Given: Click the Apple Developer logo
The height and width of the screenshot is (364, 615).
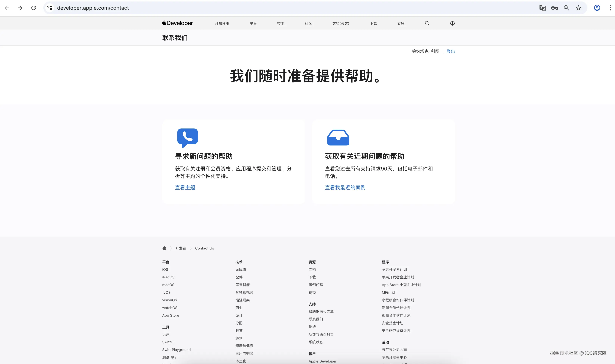Looking at the screenshot, I should (178, 23).
